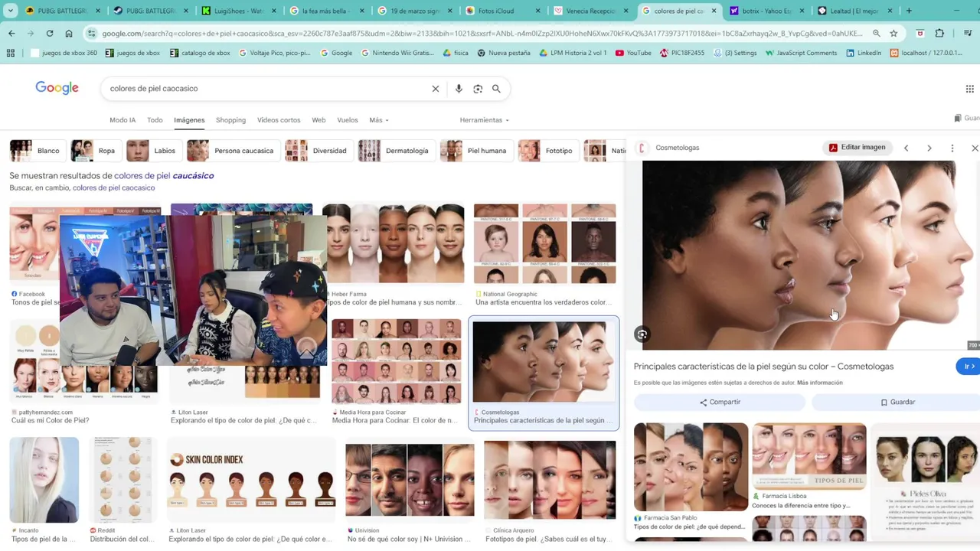Switch to the LuigiShoes browser tab
This screenshot has width=980, height=551.
coord(239,11)
